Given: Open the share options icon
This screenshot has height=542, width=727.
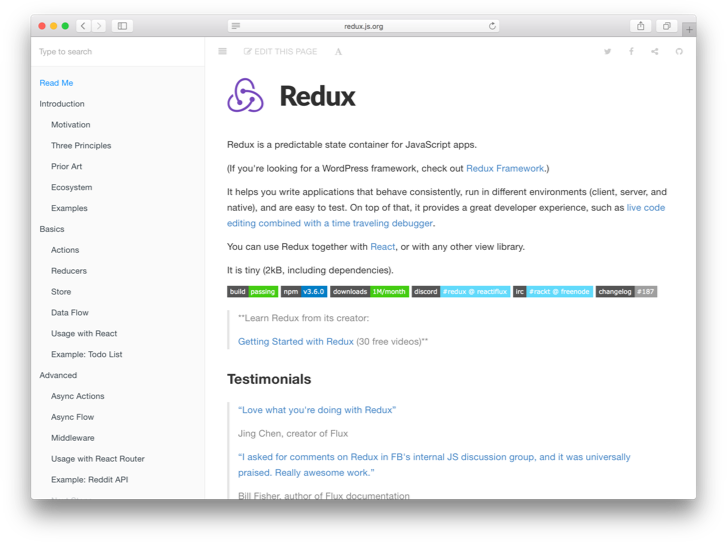Looking at the screenshot, I should (655, 52).
